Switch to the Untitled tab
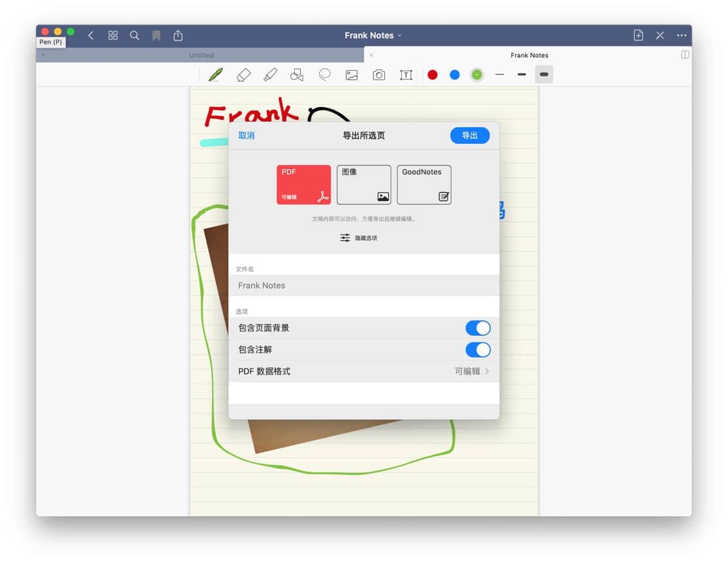Image resolution: width=728 pixels, height=564 pixels. 200,55
